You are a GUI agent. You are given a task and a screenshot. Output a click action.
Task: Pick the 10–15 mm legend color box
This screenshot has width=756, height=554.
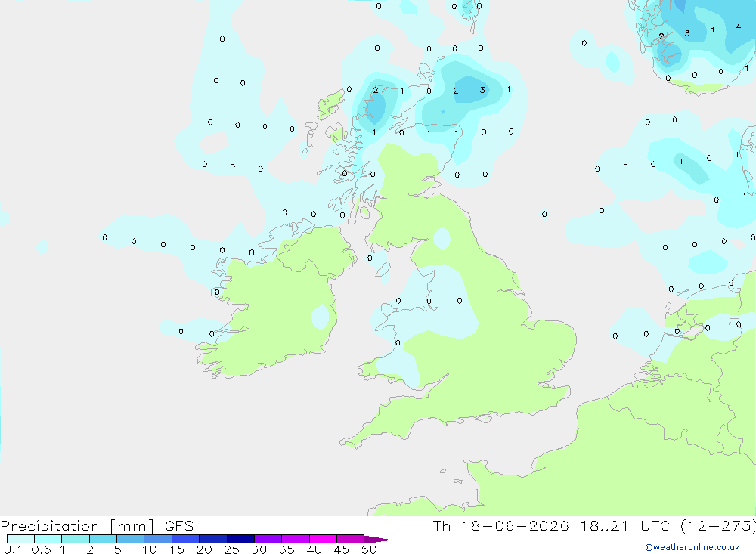158,539
